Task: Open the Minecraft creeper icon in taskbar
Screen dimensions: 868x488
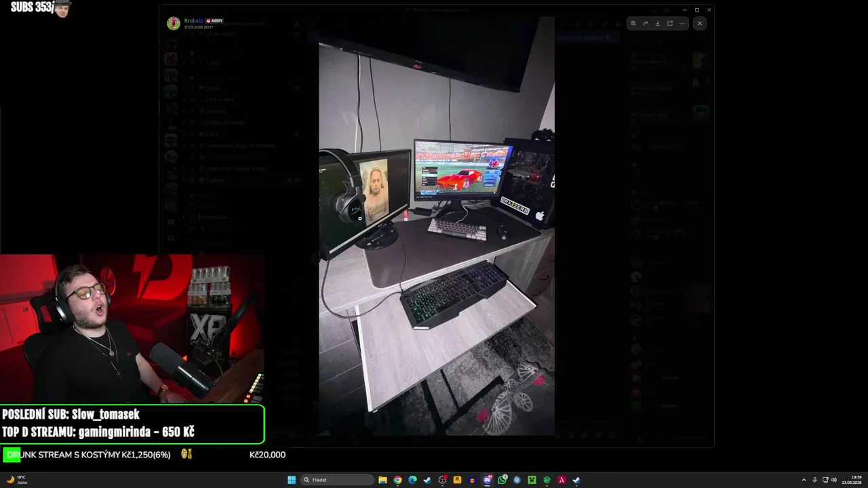Action: tap(532, 480)
